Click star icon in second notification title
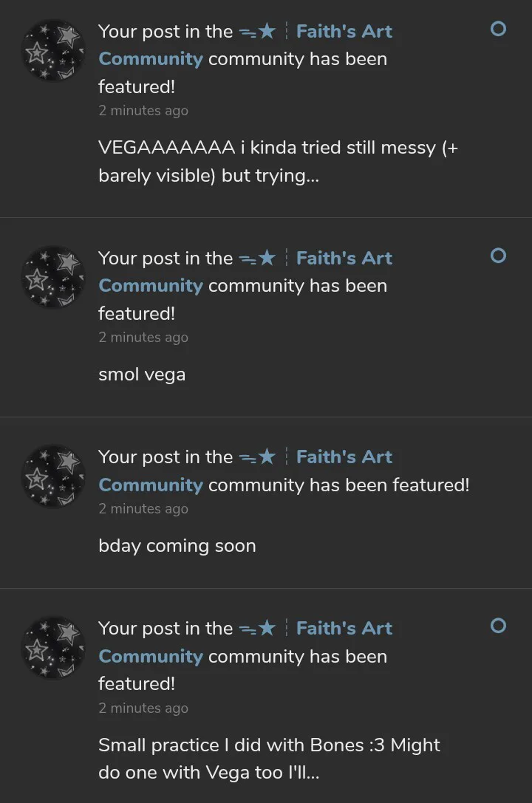Viewport: 532px width, 803px height. coord(266,259)
